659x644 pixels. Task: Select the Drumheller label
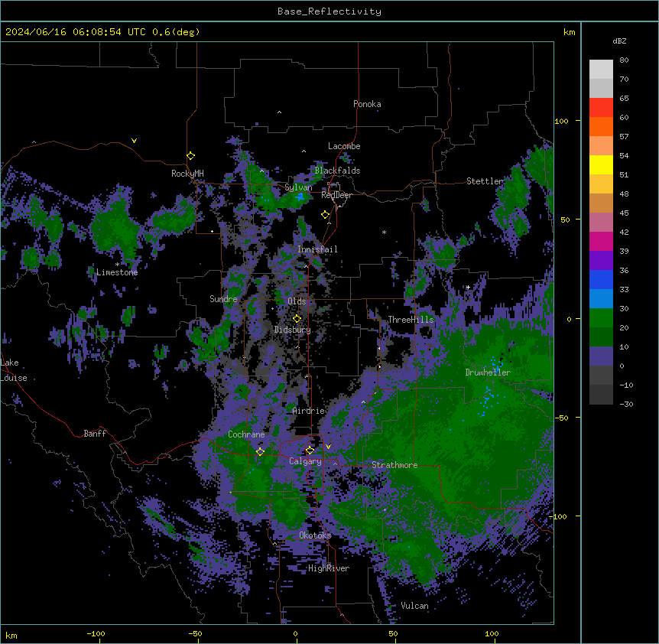488,372
